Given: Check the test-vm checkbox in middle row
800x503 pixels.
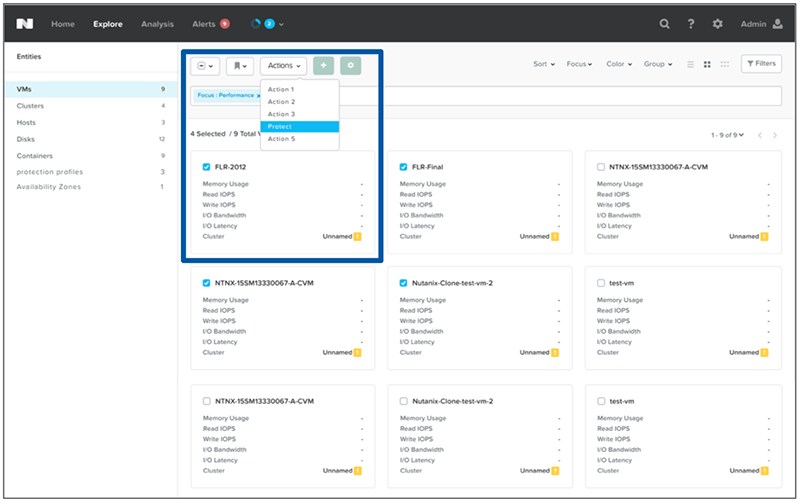Looking at the screenshot, I should pos(600,283).
